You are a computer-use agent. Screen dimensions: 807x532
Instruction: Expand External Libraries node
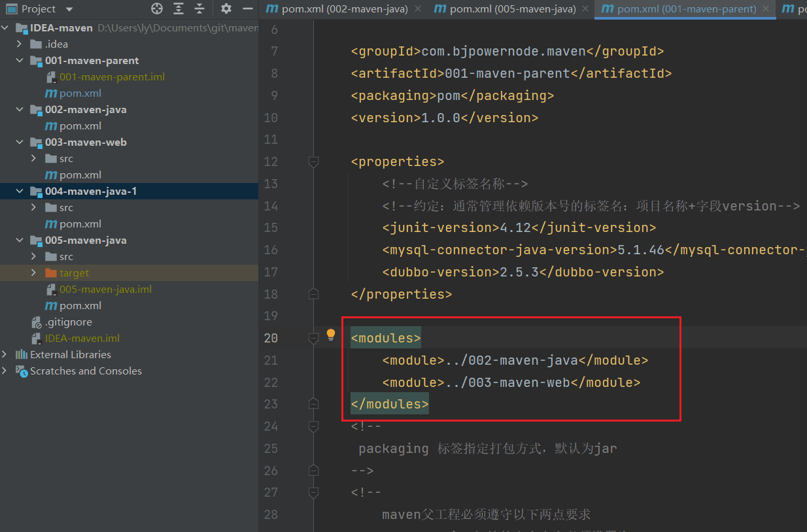tap(5, 355)
